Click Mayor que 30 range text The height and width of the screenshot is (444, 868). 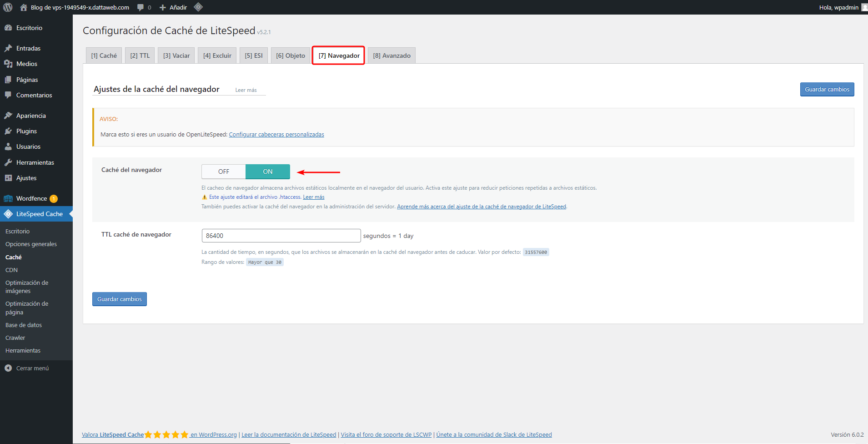pos(265,262)
